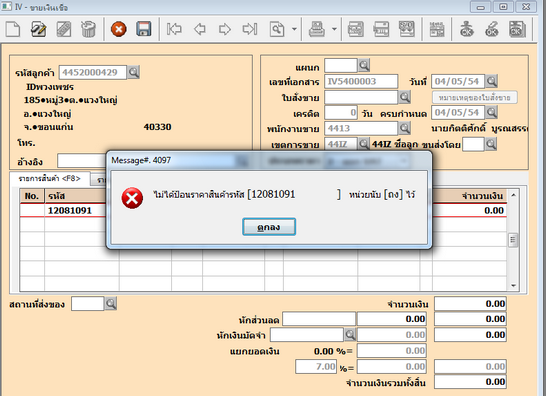Image resolution: width=546 pixels, height=396 pixels.
Task: Click the OK document stamp icon
Action: pyautogui.click(x=517, y=29)
